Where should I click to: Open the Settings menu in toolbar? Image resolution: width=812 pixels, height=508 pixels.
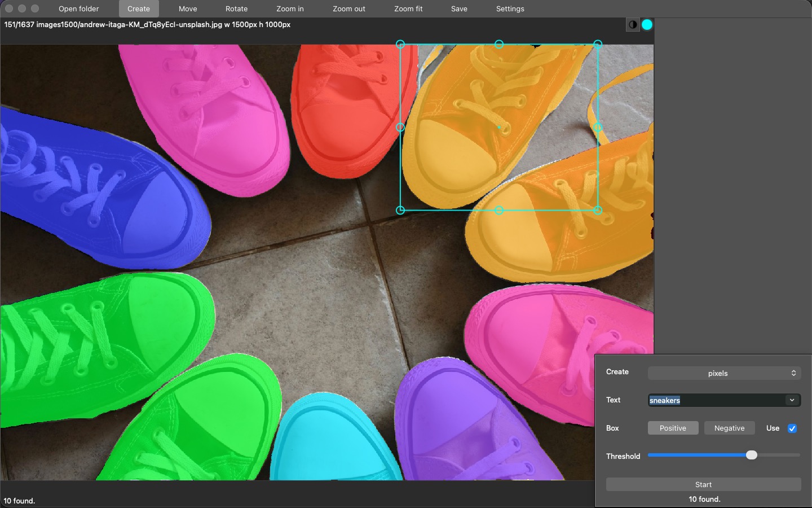coord(510,9)
